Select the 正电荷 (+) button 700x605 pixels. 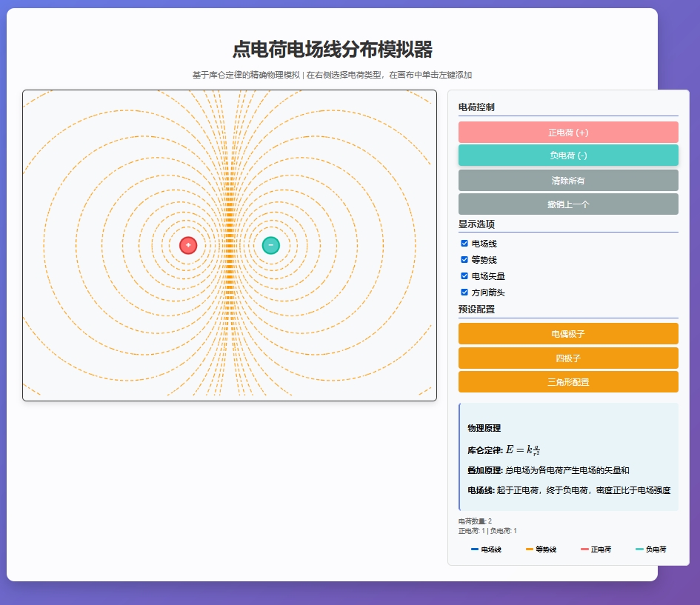tap(568, 133)
